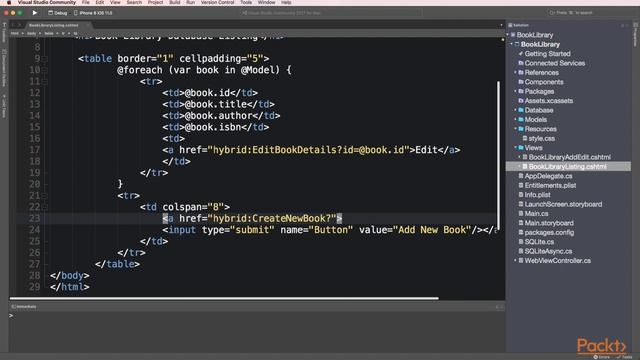Open the Edit menu
The image size is (640, 360).
coord(100,2)
